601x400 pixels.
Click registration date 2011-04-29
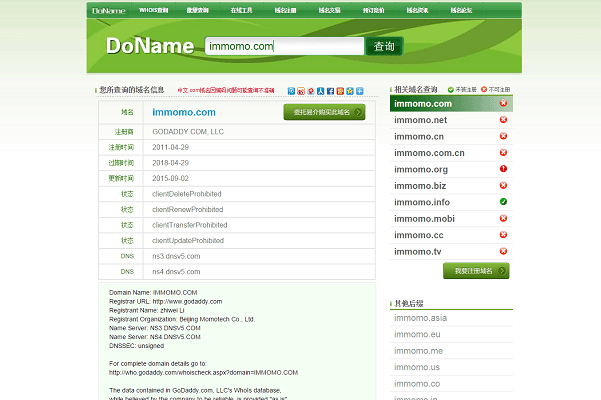point(171,148)
